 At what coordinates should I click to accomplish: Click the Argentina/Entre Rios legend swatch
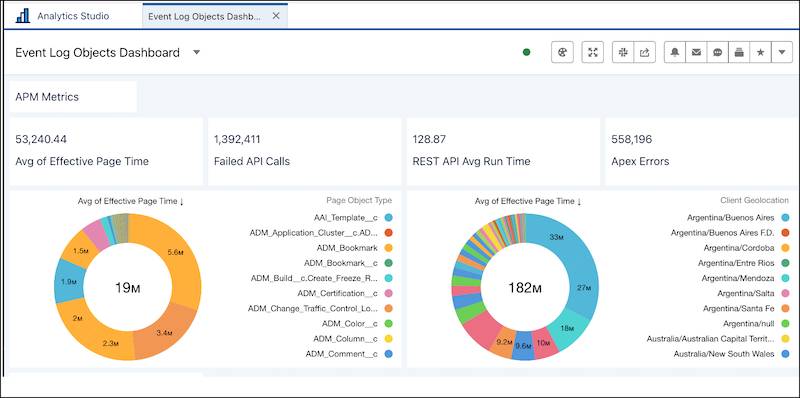[x=785, y=263]
